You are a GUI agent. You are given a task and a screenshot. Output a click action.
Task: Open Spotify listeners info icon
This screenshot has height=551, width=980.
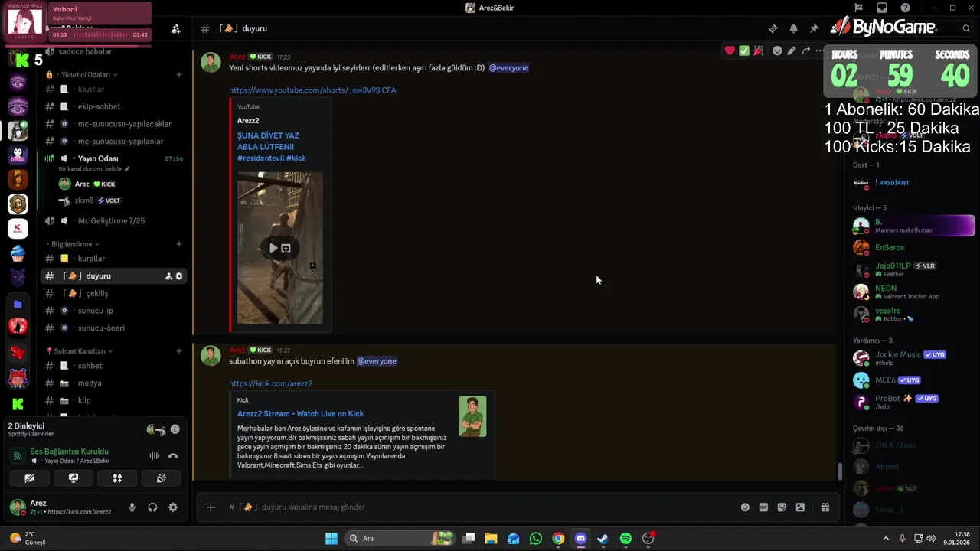(175, 429)
